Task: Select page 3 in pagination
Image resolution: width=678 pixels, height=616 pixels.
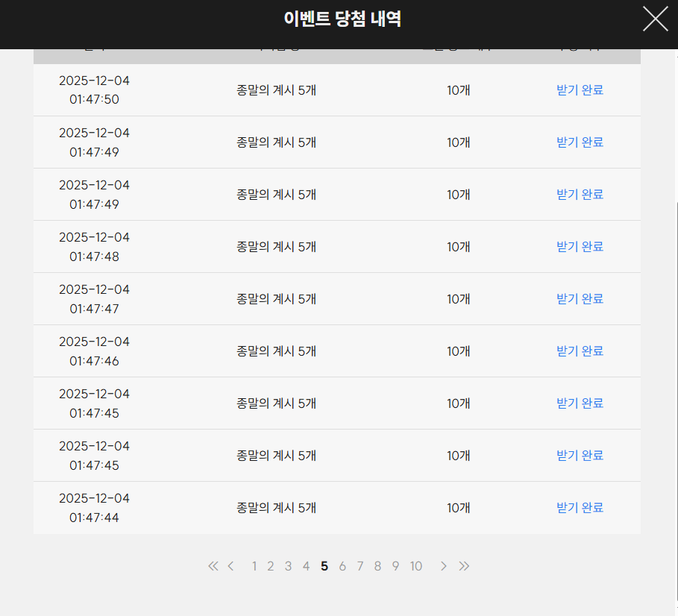Action: click(288, 566)
